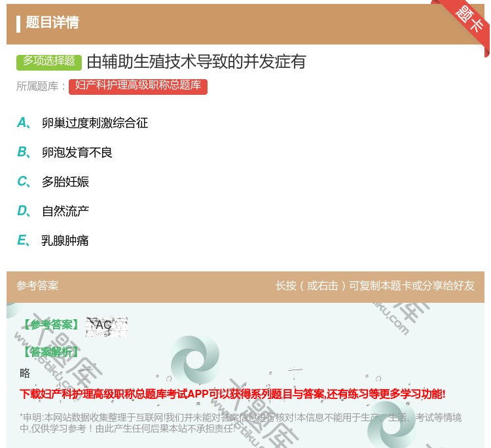Click the letter B option marker

point(24,152)
